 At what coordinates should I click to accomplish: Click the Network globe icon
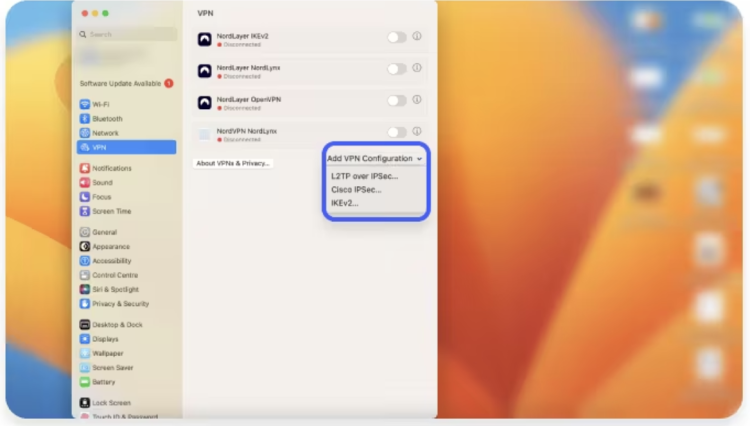85,133
